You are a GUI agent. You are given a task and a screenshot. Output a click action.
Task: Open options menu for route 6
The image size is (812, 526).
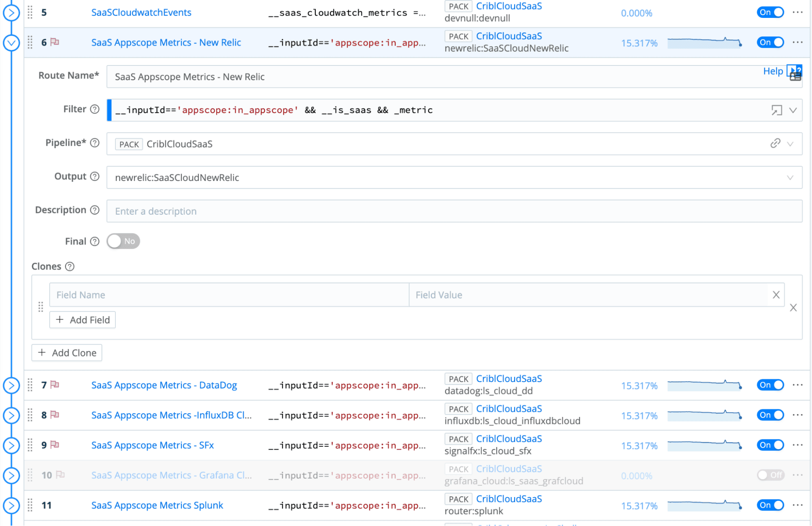pos(797,42)
